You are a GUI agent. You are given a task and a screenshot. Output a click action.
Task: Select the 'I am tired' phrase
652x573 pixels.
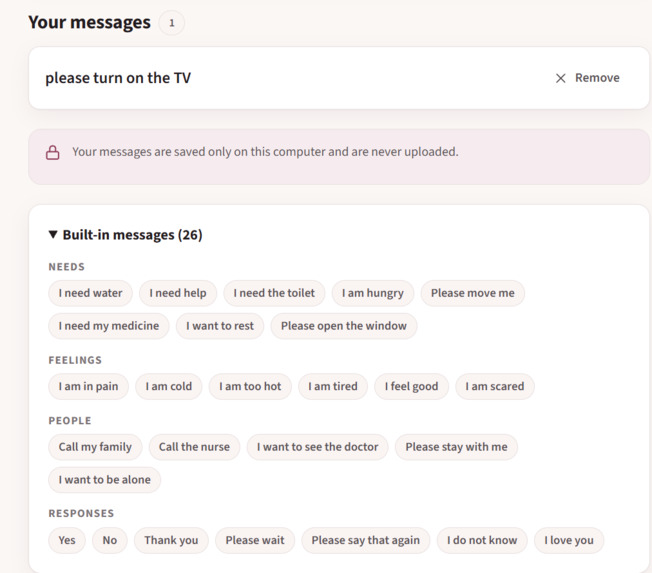pyautogui.click(x=333, y=387)
